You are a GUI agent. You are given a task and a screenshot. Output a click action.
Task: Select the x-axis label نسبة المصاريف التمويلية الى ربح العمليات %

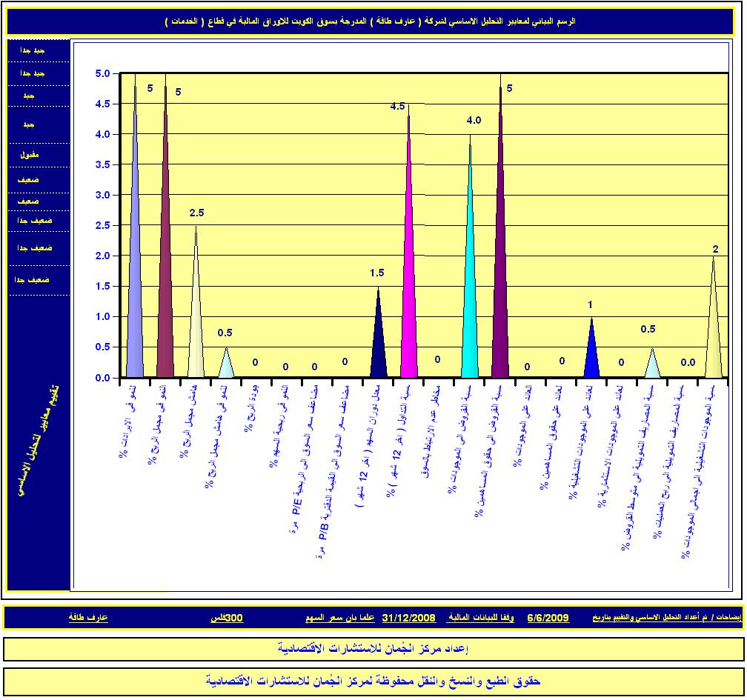click(x=669, y=462)
